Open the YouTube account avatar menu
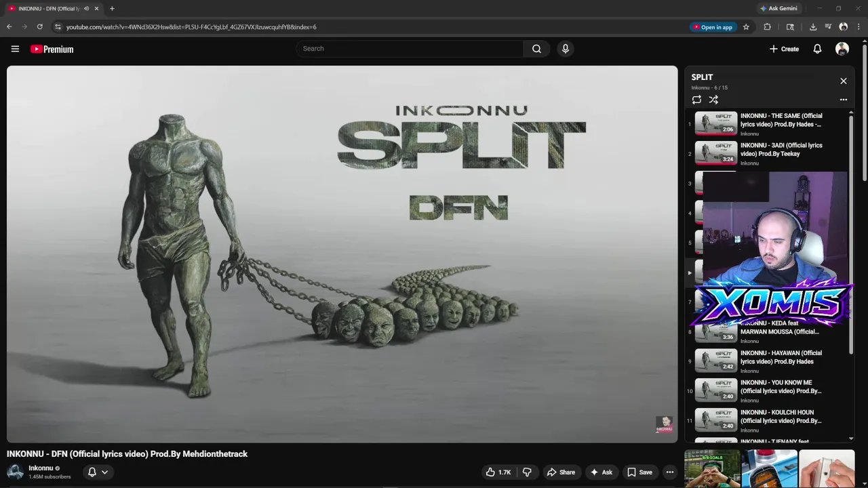Image resolution: width=868 pixels, height=488 pixels. [x=842, y=49]
